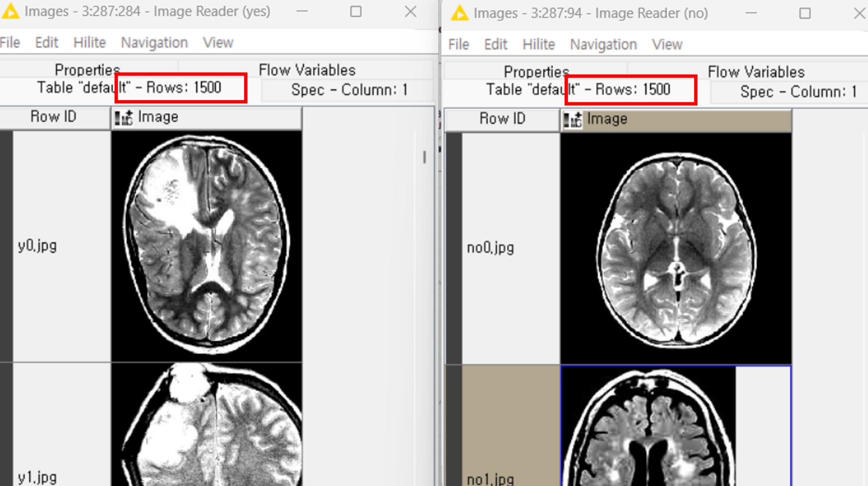This screenshot has height=486, width=868.
Task: Maximize the Image Reader (yes) window
Action: tap(356, 12)
